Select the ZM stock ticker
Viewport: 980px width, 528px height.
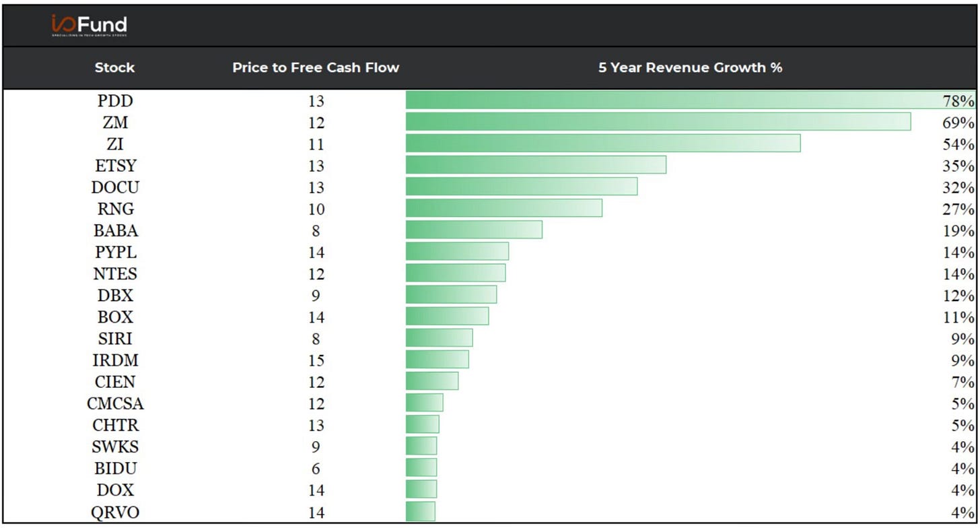[x=115, y=123]
